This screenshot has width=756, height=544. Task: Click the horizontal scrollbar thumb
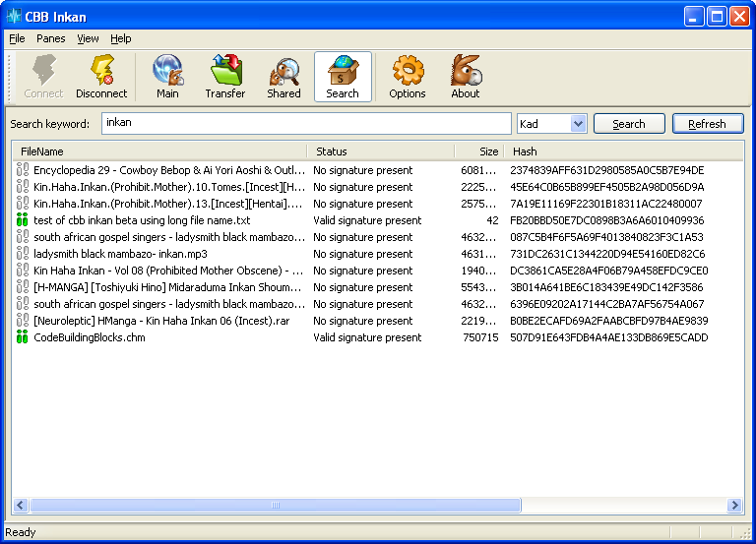pos(276,505)
